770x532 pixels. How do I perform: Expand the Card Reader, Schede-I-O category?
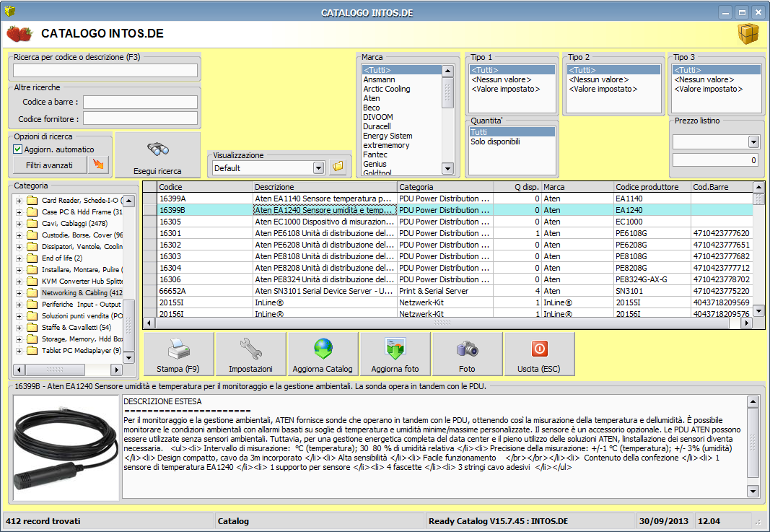pyautogui.click(x=19, y=201)
